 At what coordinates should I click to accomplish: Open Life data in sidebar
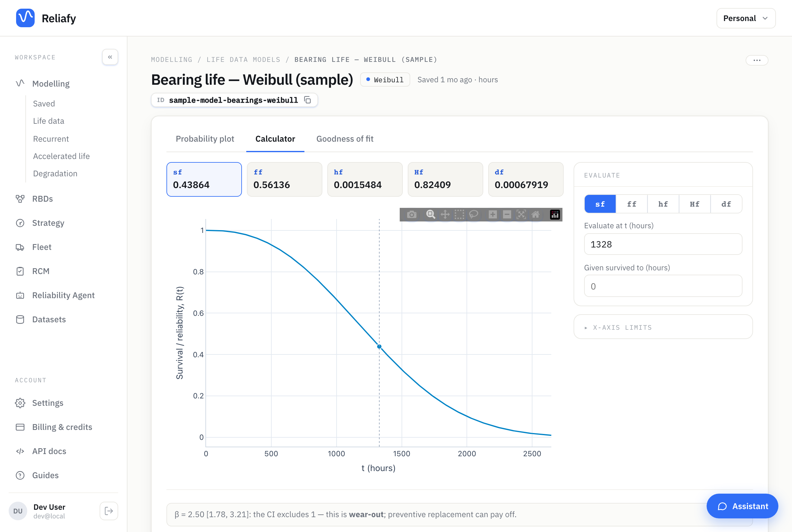pos(49,121)
